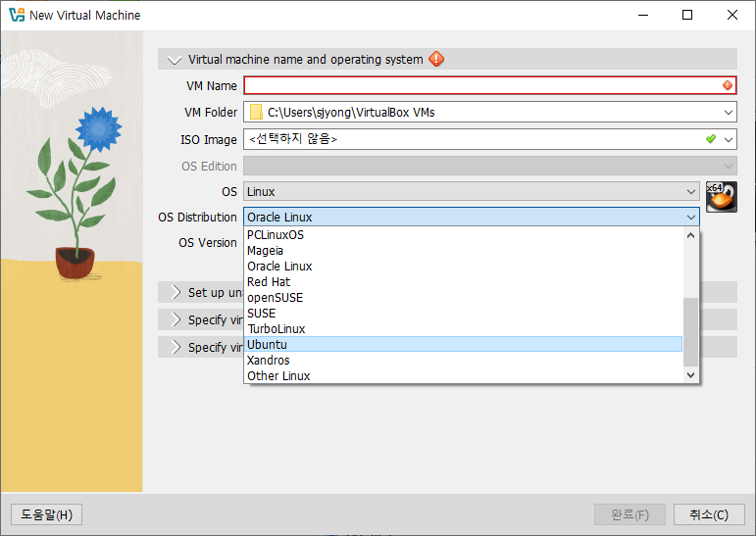This screenshot has height=536, width=756.
Task: Open the OS dropdown showing Linux
Action: [471, 191]
